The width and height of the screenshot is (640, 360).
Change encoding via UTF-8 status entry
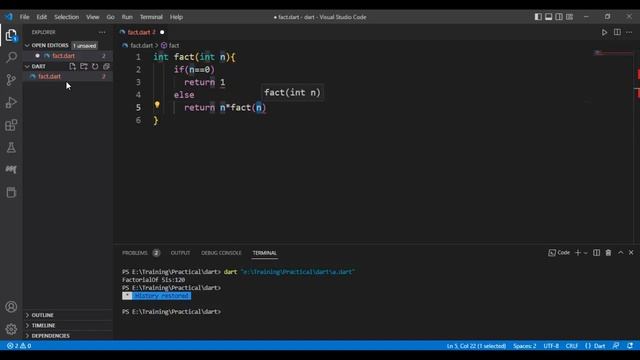pos(551,346)
